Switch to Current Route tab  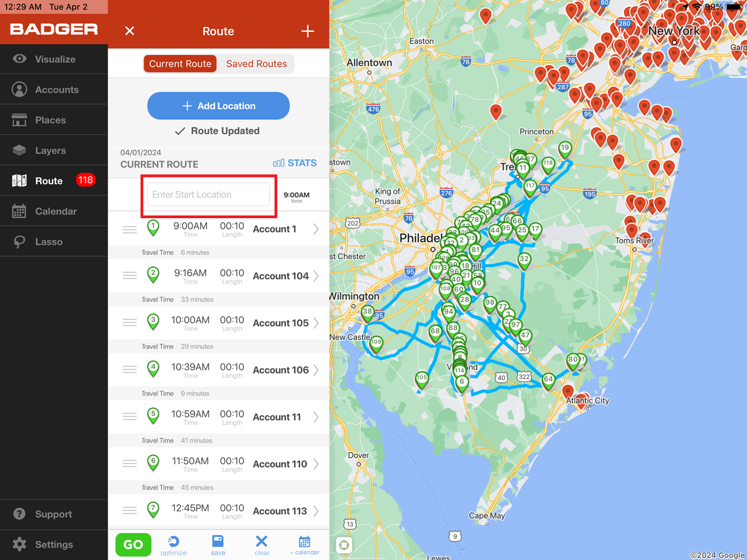coord(180,64)
